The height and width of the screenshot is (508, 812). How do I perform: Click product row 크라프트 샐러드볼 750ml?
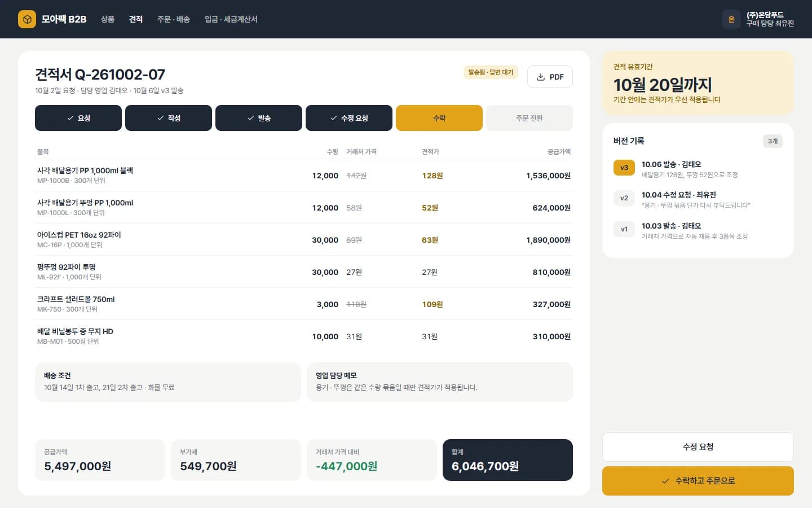pos(304,304)
